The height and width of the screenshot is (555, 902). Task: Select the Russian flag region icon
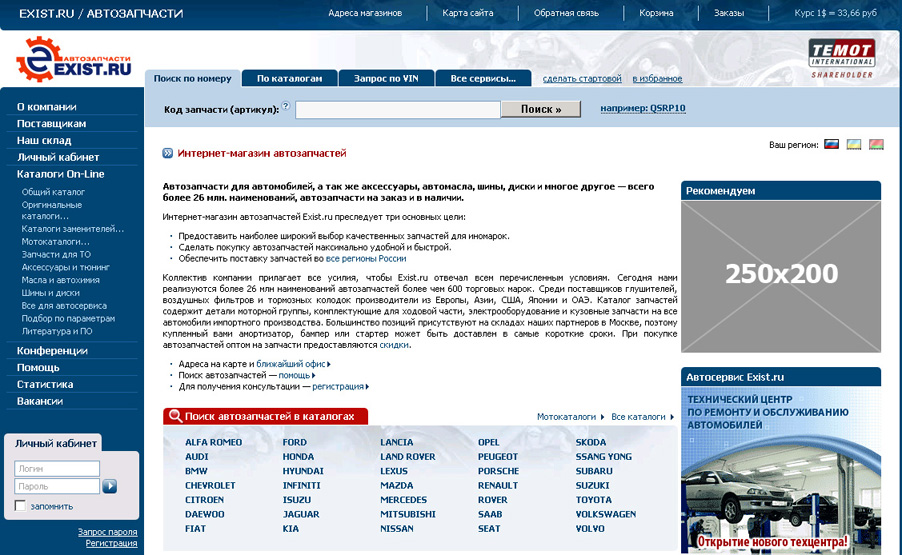pyautogui.click(x=831, y=145)
